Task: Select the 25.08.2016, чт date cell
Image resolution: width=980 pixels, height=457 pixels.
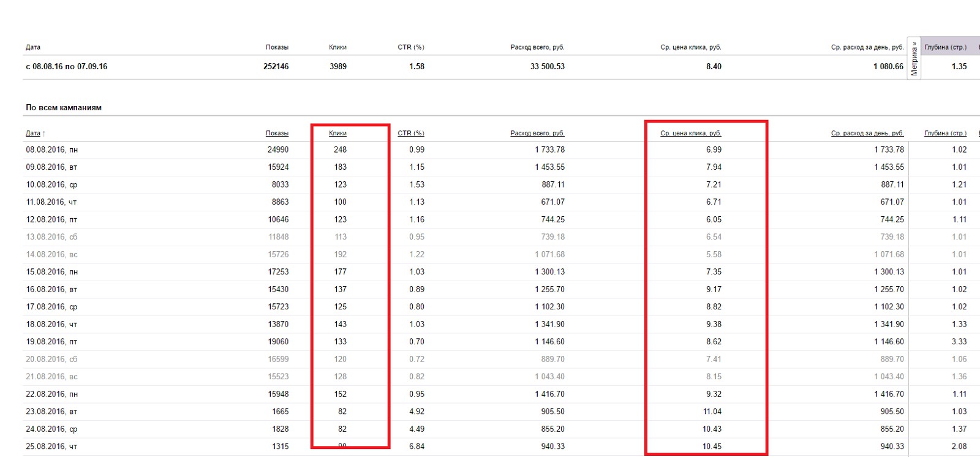Action: [51, 447]
